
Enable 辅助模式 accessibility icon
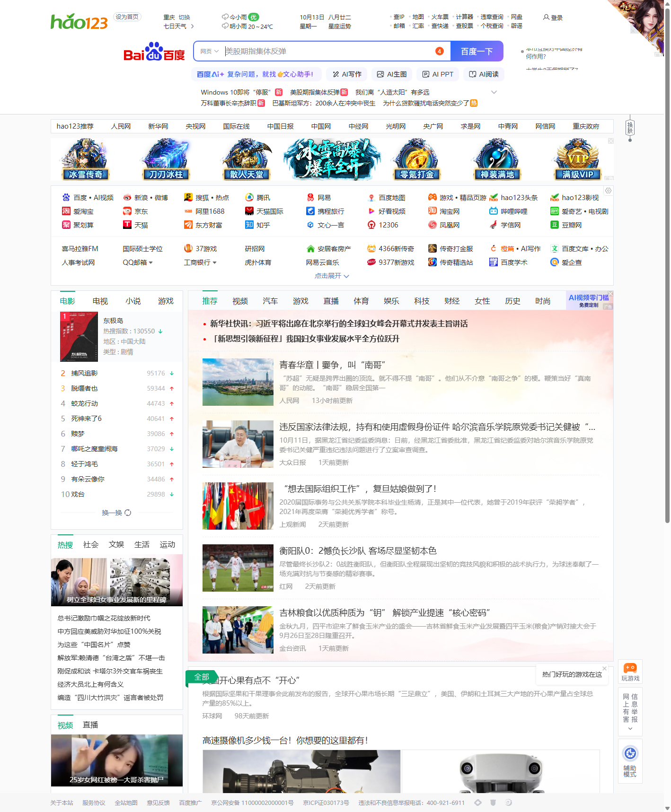click(630, 753)
